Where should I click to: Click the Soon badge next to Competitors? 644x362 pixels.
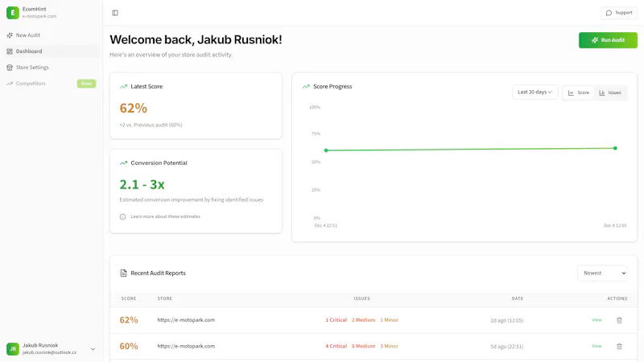[x=86, y=84]
